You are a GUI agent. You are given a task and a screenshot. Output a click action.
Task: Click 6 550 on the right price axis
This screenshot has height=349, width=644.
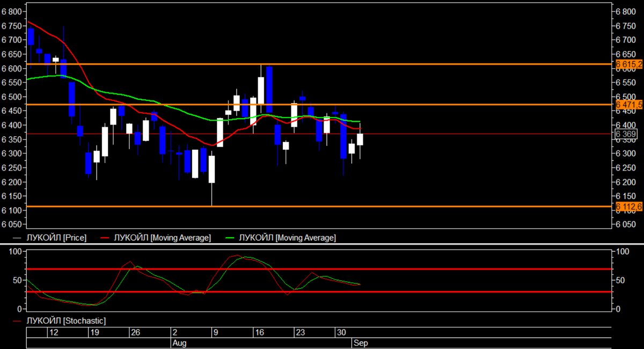(x=626, y=83)
